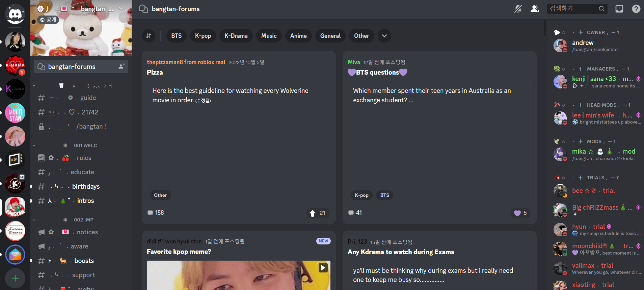Screen dimensions: 644x290
Task: Open the inbox icon
Action: [x=619, y=9]
